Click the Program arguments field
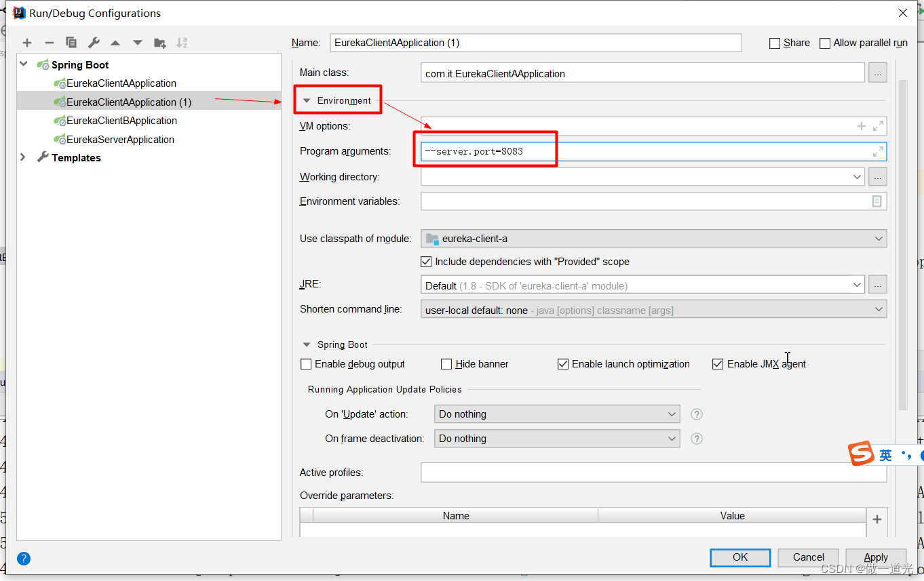 point(654,151)
